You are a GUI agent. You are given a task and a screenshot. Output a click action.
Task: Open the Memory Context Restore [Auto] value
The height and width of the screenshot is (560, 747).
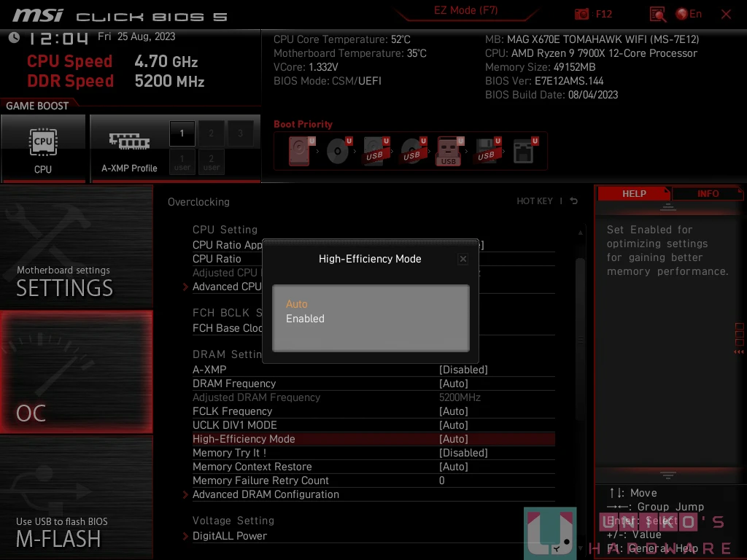point(453,466)
